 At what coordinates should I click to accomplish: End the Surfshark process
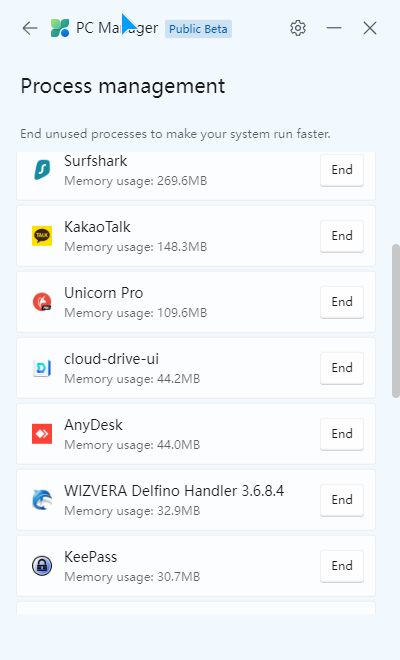(342, 170)
